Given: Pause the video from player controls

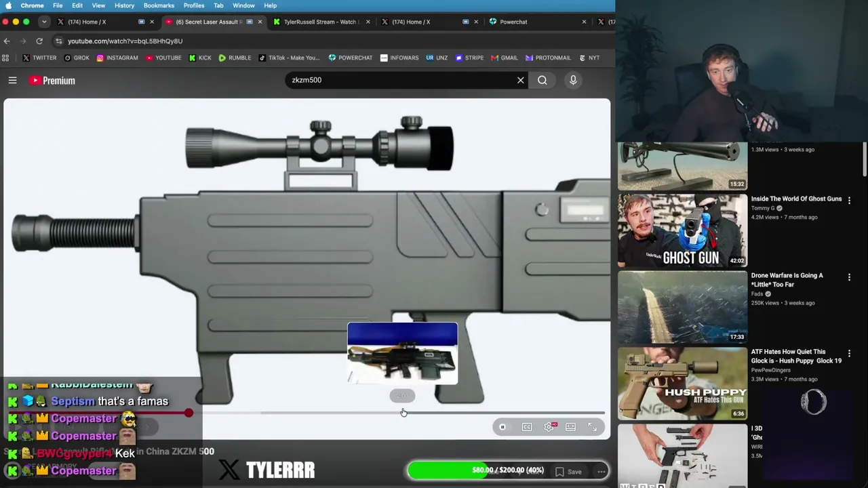Looking at the screenshot, I should tap(502, 427).
